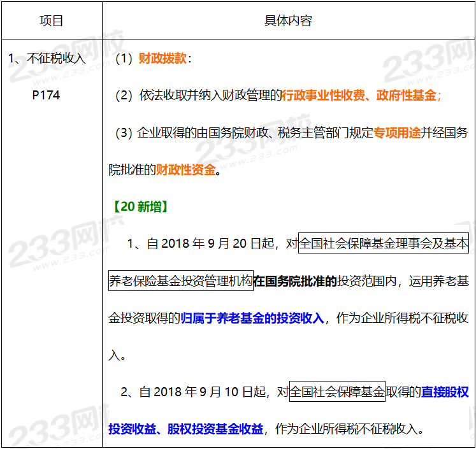Viewport: 476px width, 449px height.
Task: Select the boxed 养老保险基金投资管理机构 text
Action: [180, 281]
